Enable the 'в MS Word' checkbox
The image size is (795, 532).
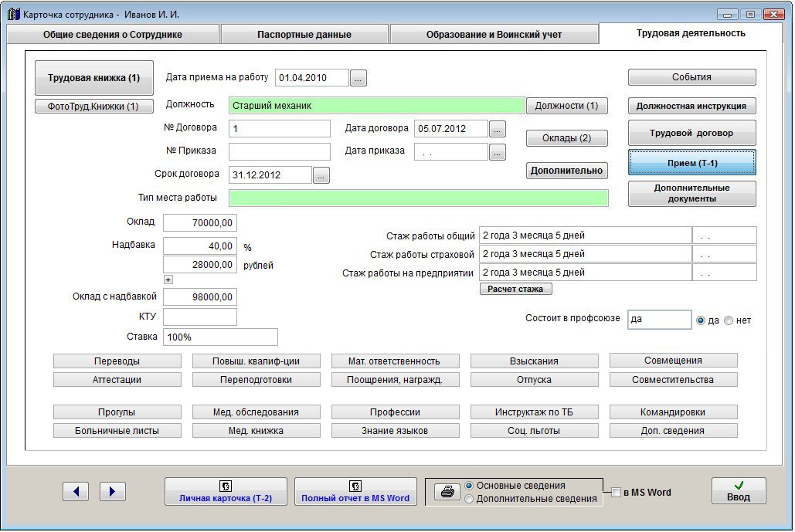coord(616,493)
